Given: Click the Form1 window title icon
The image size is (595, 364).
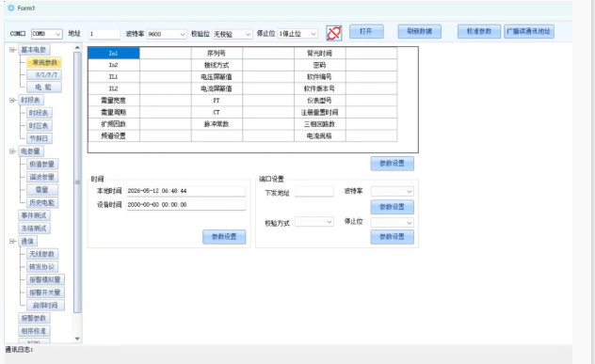Looking at the screenshot, I should (11, 8).
